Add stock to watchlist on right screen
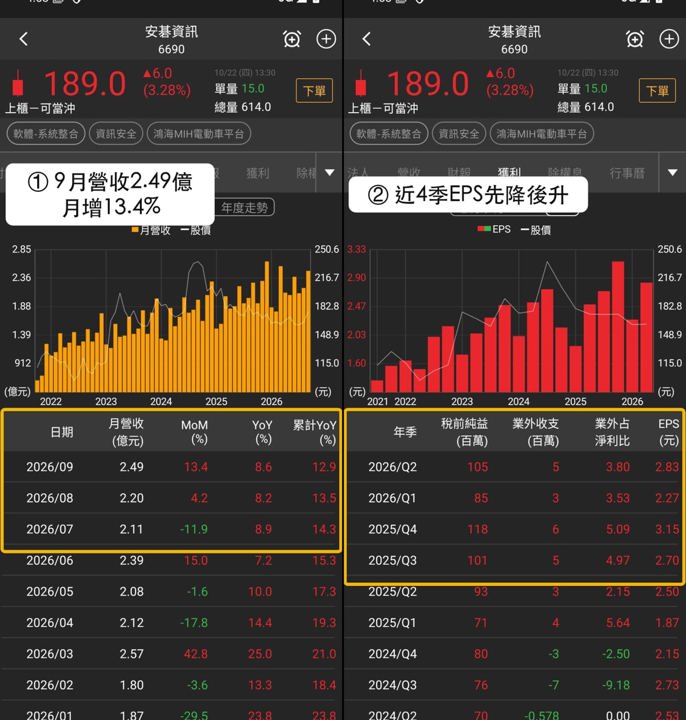This screenshot has height=720, width=686. [x=669, y=39]
